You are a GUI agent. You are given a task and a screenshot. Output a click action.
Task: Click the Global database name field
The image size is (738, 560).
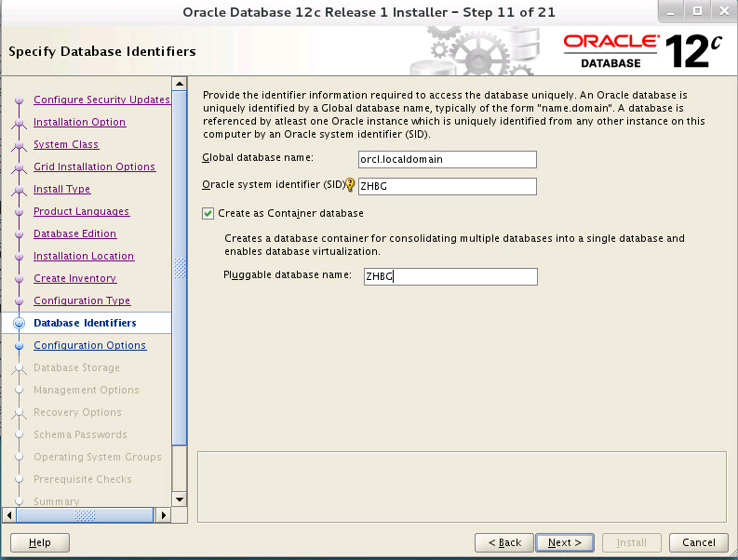pos(447,159)
